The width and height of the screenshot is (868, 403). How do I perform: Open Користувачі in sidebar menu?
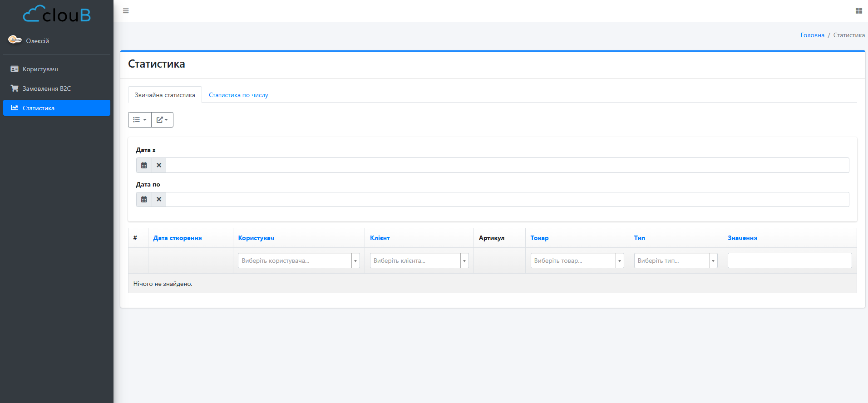click(40, 69)
